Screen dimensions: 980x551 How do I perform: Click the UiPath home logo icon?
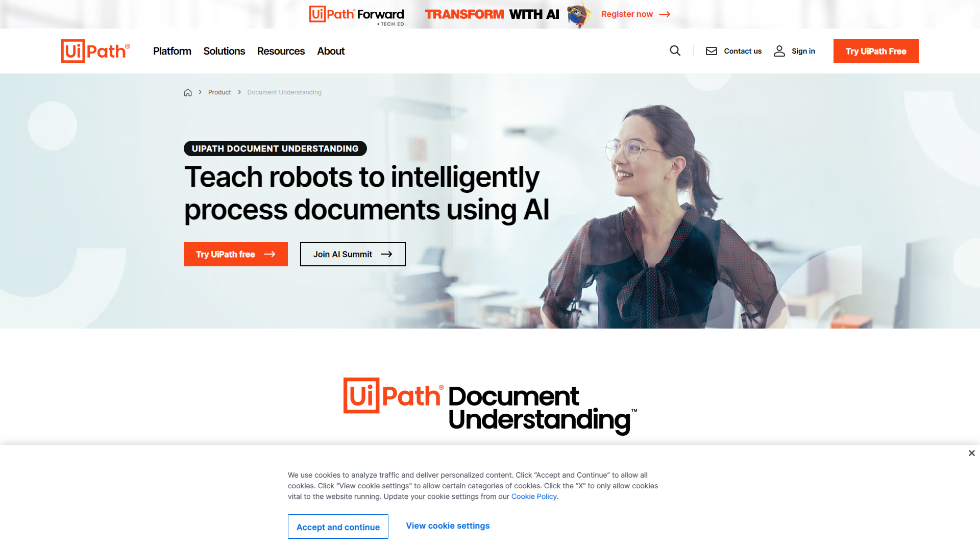[95, 51]
